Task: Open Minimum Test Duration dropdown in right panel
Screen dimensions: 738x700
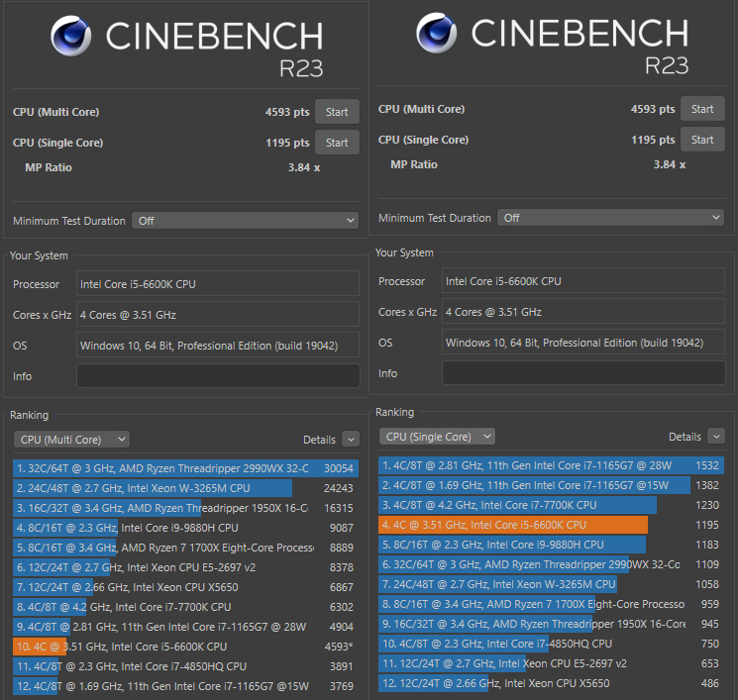Action: coord(611,218)
